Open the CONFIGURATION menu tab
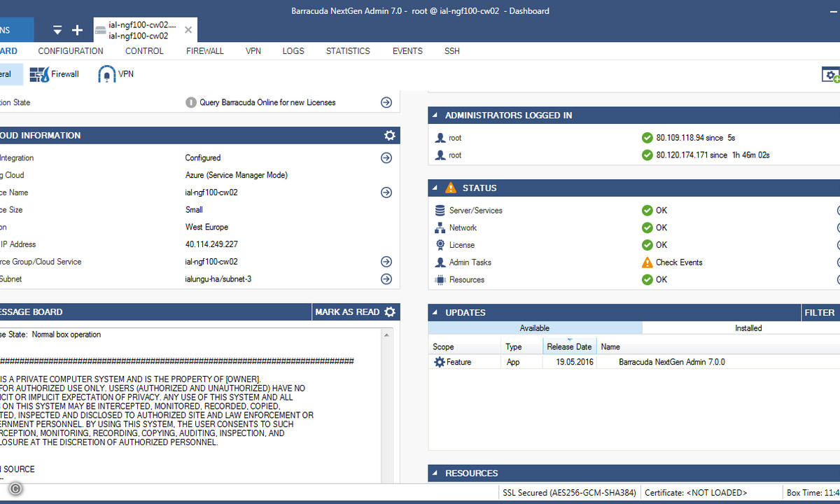This screenshot has height=504, width=840. pyautogui.click(x=71, y=51)
